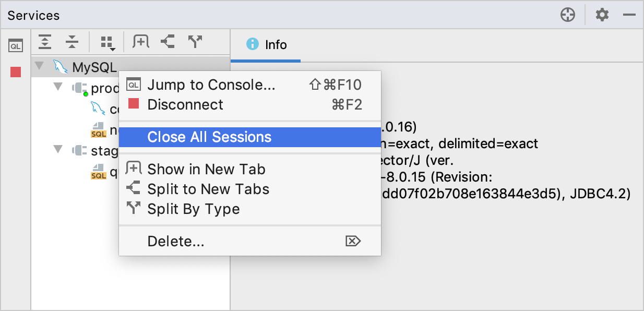Switch to the Info tab
The height and width of the screenshot is (311, 644).
pyautogui.click(x=267, y=45)
